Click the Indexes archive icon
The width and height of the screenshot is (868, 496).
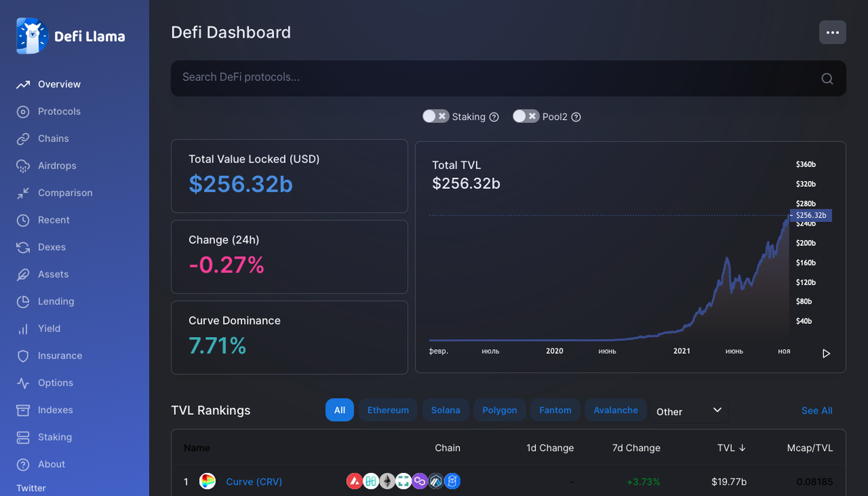click(23, 410)
